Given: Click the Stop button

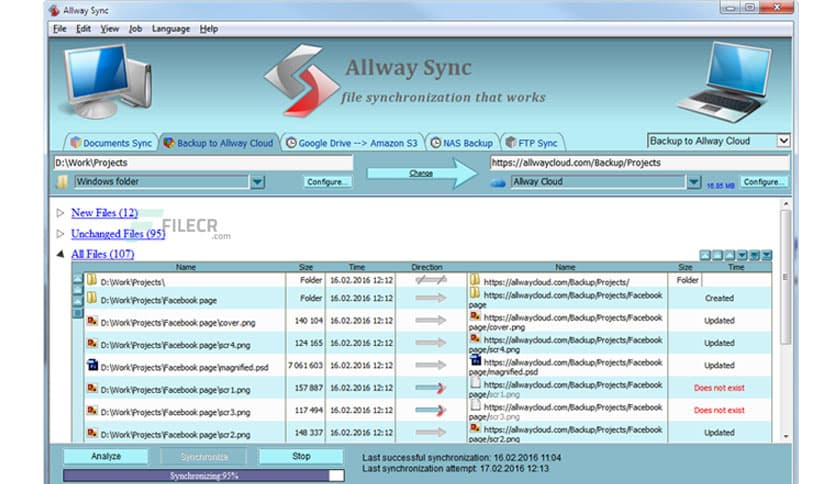Looking at the screenshot, I should point(301,456).
